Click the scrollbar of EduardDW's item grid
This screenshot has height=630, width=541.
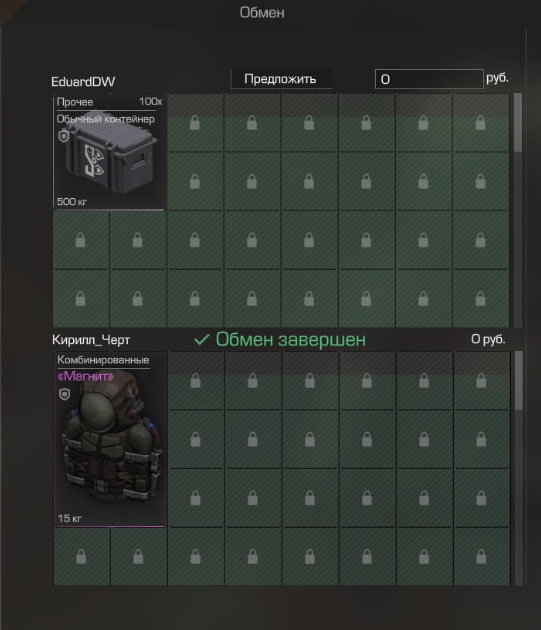pos(518,210)
